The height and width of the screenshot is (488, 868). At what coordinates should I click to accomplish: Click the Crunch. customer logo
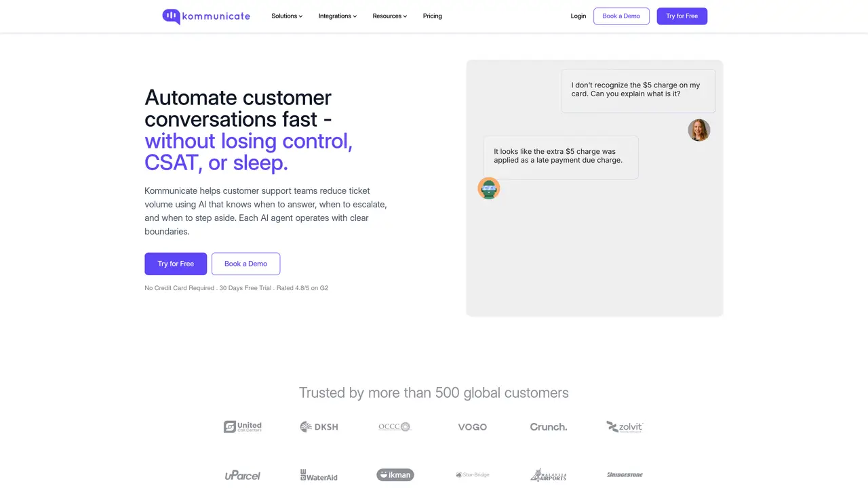[549, 427]
